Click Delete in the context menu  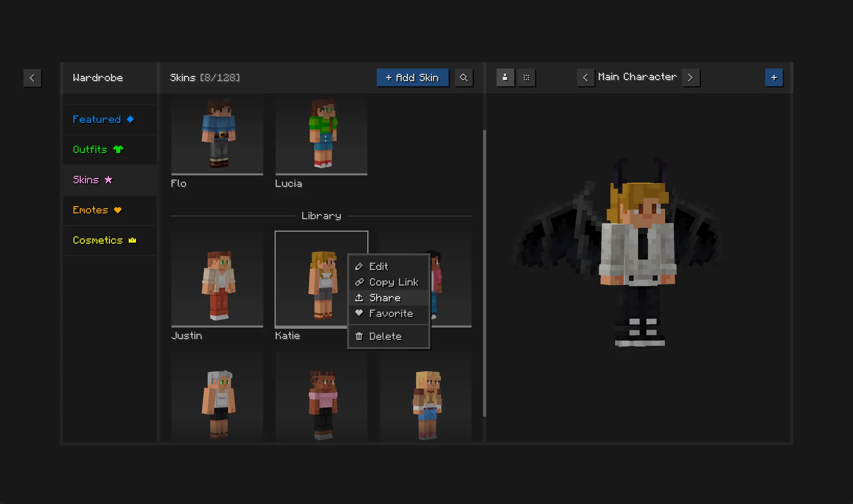click(385, 336)
